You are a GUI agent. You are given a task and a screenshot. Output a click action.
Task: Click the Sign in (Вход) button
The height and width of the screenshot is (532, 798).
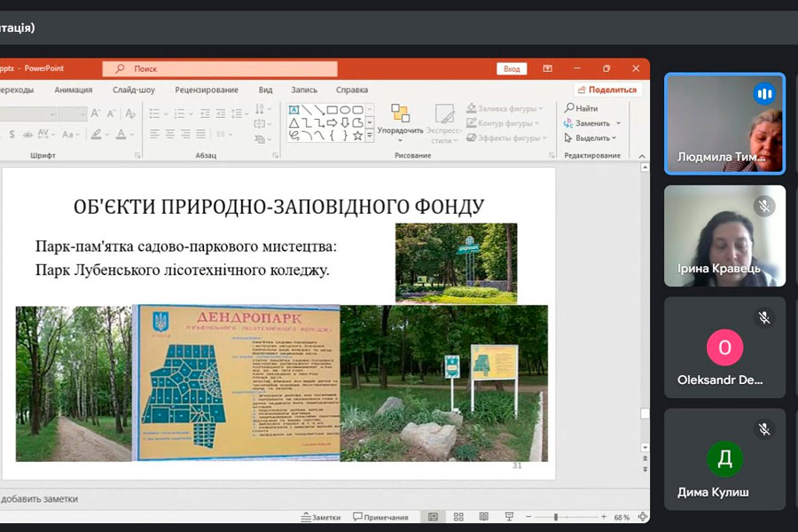pos(512,68)
